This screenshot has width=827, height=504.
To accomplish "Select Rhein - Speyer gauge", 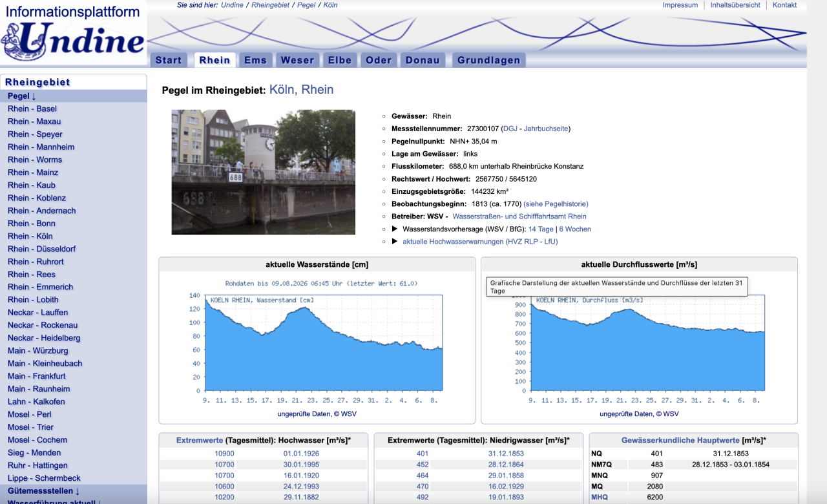I will click(35, 134).
